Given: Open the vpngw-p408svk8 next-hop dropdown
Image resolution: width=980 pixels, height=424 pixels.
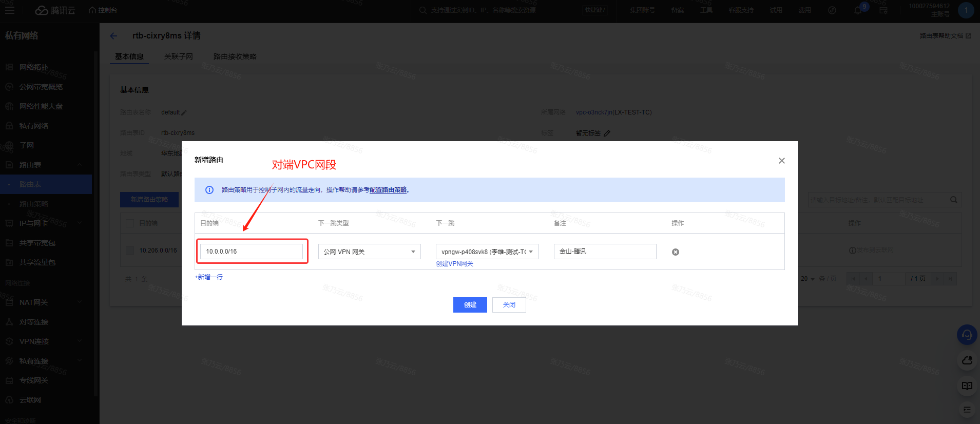Looking at the screenshot, I should pos(487,252).
